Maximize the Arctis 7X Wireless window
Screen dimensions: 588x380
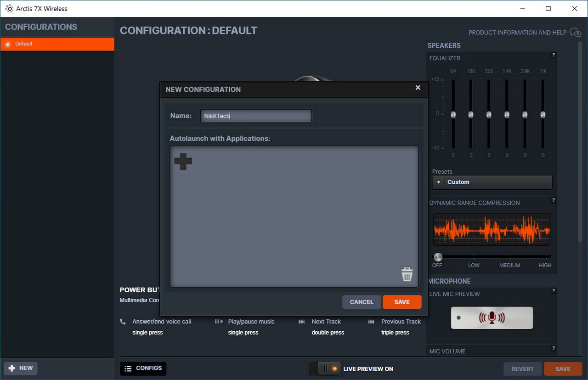pyautogui.click(x=548, y=8)
